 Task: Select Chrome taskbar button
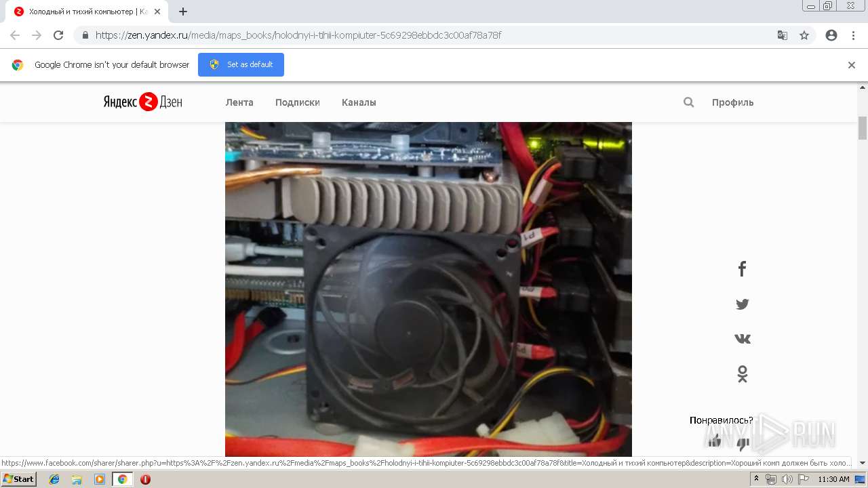point(122,479)
